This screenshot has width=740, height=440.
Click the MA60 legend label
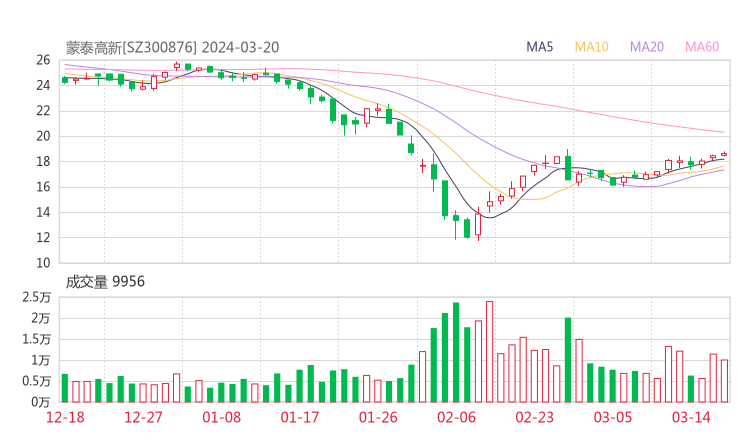coord(702,47)
